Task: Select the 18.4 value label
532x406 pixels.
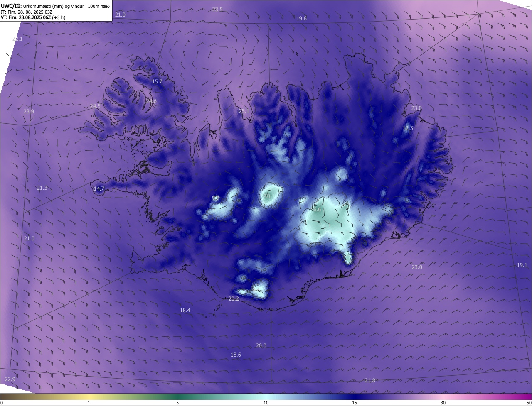Action: point(185,310)
